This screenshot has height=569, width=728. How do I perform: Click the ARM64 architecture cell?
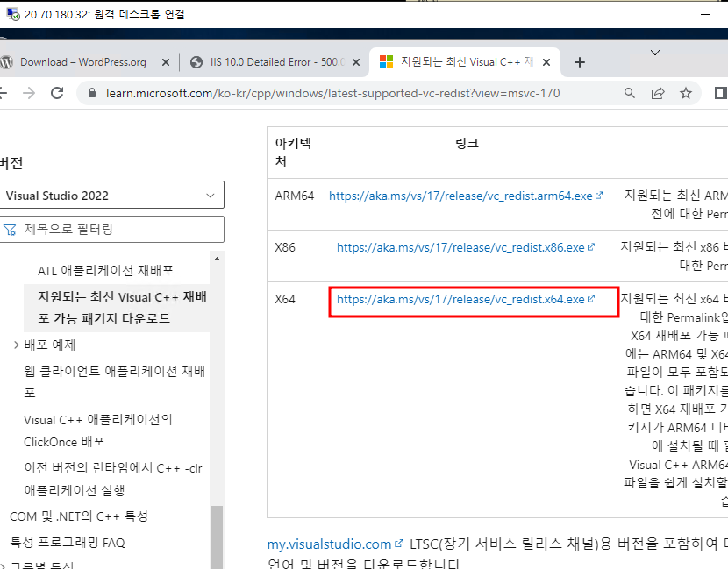(x=295, y=196)
